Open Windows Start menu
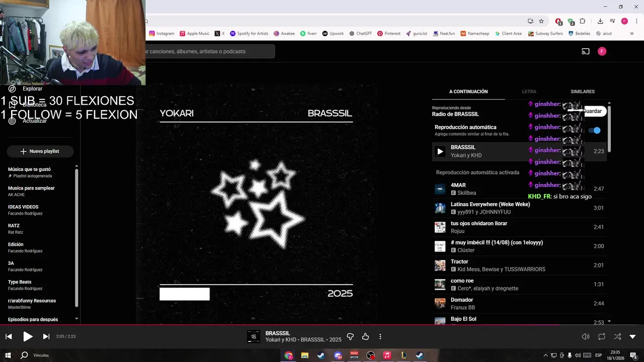Screen dimensions: 644x362 click(8, 355)
